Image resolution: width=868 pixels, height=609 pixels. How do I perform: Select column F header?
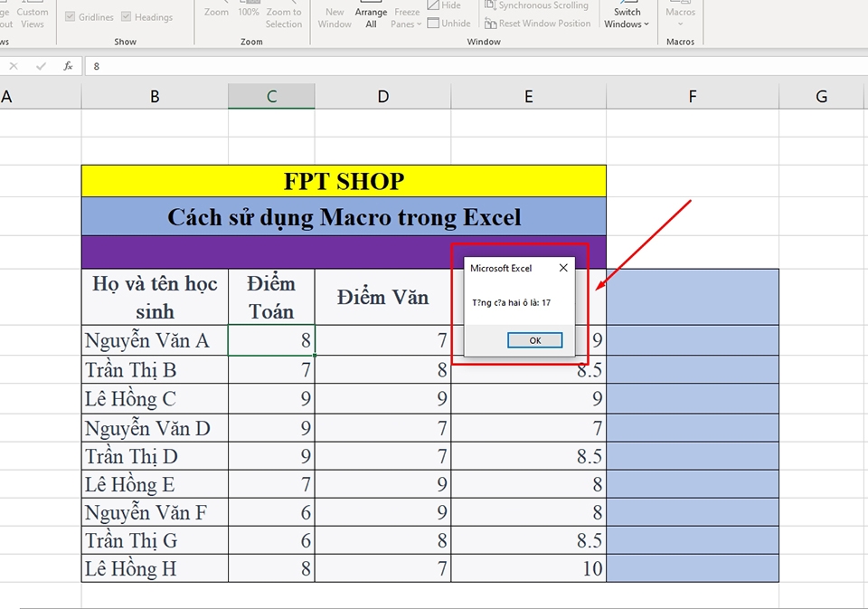[693, 97]
